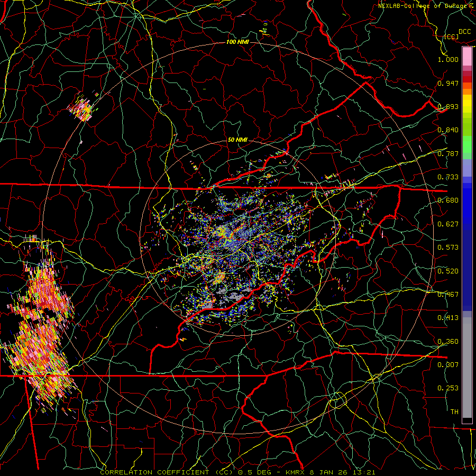Select the 0.360 legend value

pos(448,342)
